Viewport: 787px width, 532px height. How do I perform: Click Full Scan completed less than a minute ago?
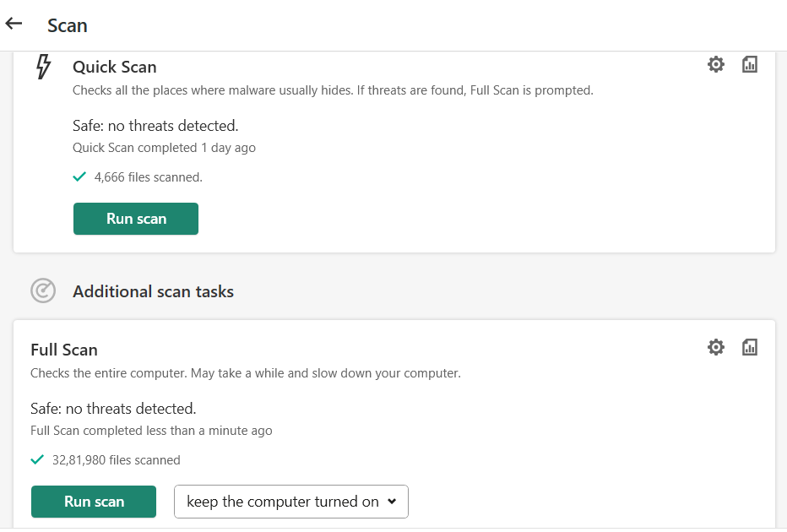coord(151,431)
